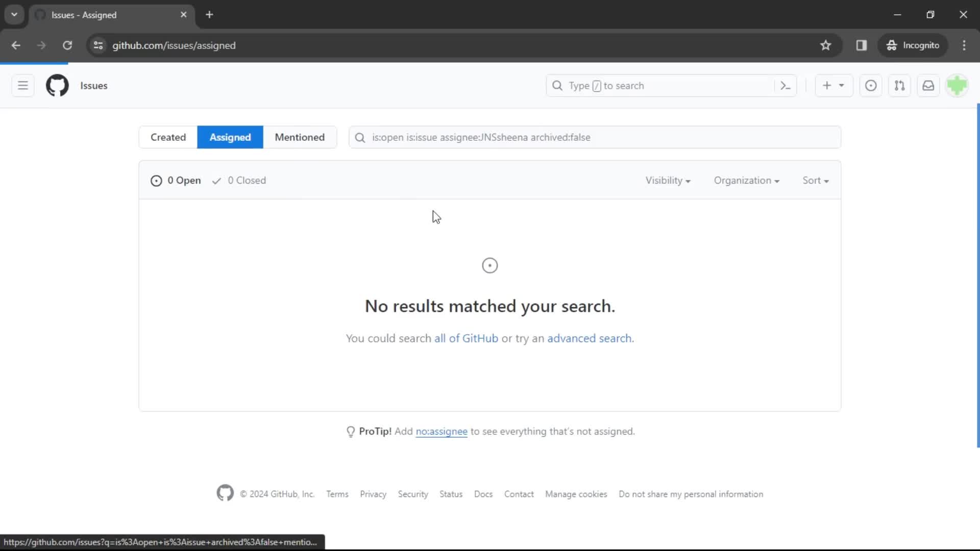Click the user profile avatar icon
The image size is (980, 551).
[957, 85]
